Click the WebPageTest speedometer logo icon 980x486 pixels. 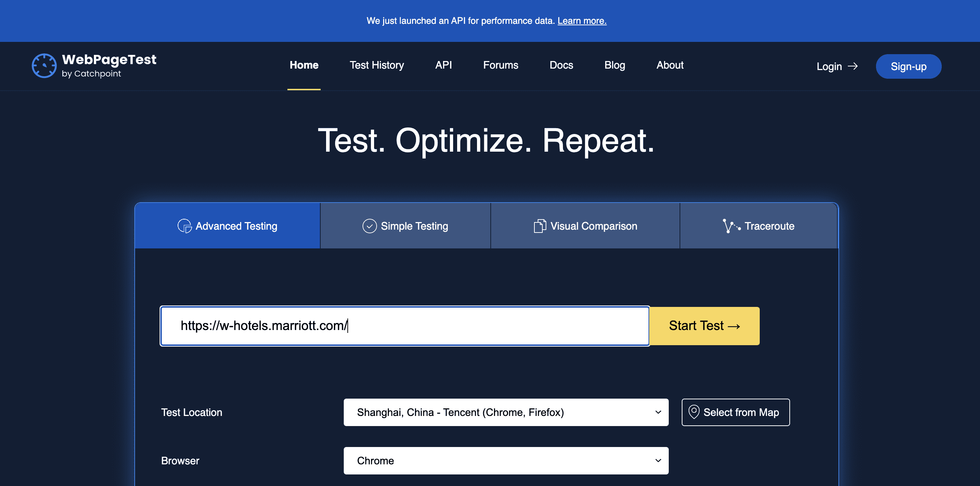pos(44,66)
